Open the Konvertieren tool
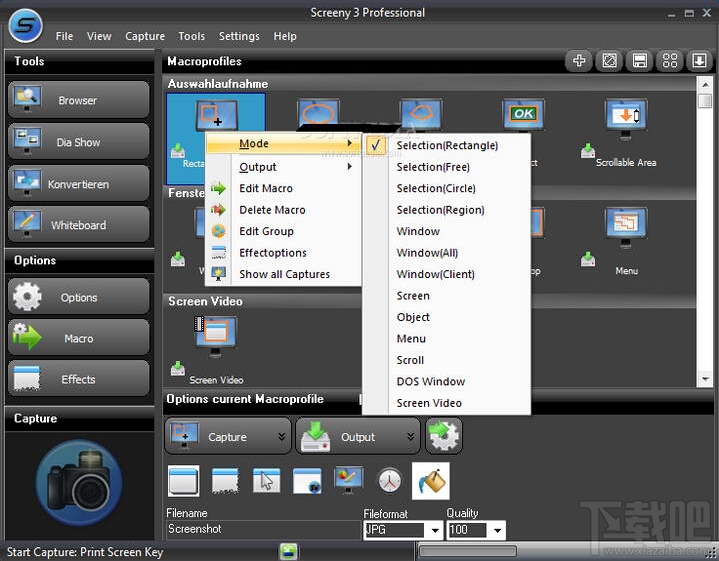 click(x=79, y=183)
